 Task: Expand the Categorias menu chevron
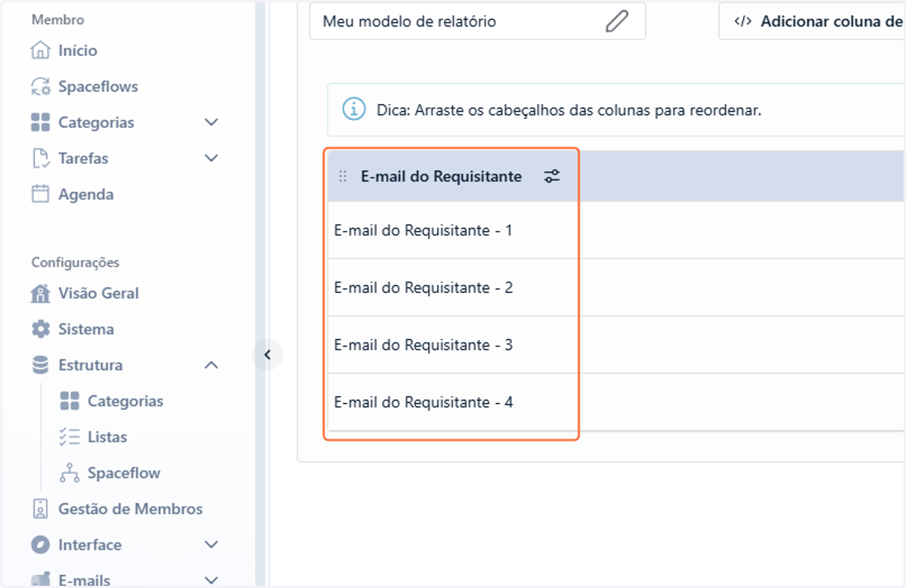click(211, 122)
